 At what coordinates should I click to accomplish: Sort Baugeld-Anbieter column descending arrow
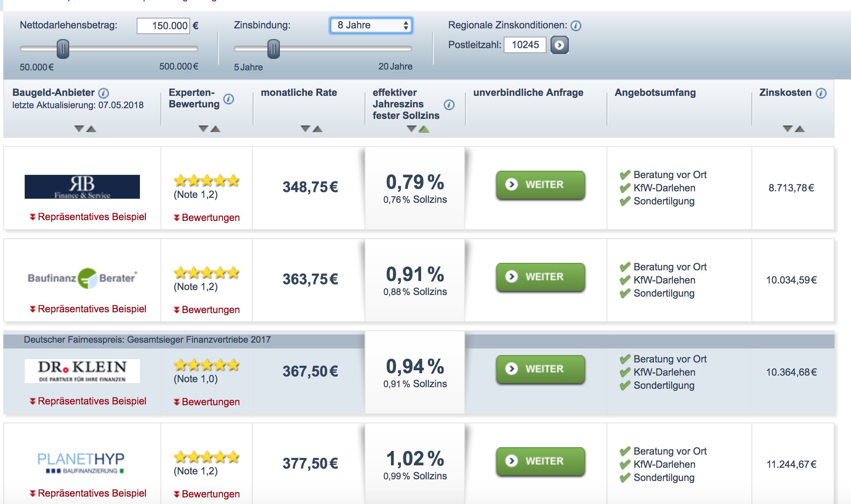[79, 129]
